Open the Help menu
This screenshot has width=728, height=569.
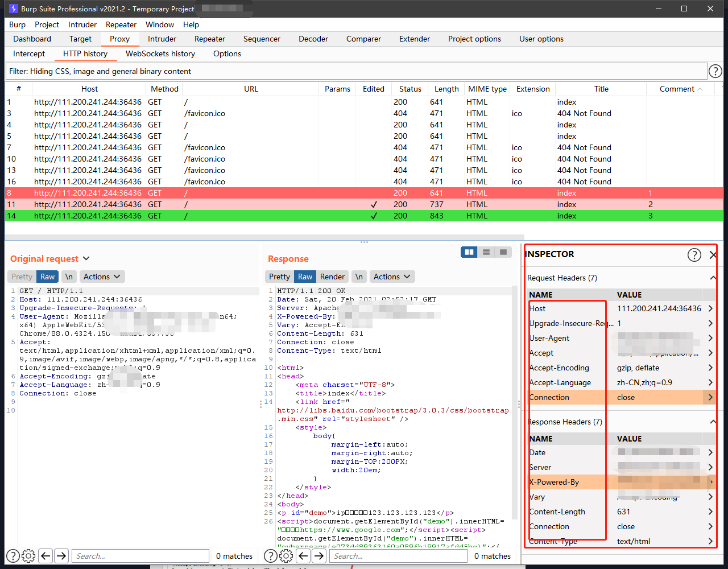tap(191, 24)
